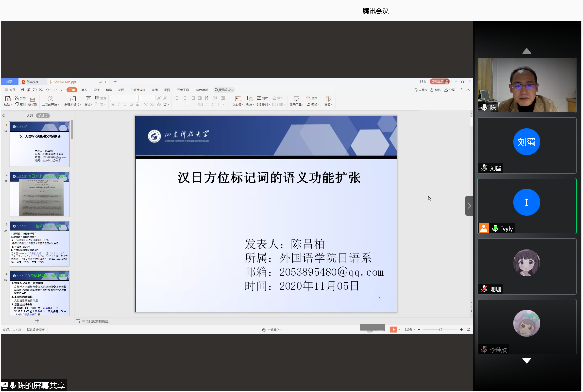Viewport: 583px width, 392px height.
Task: Switch slide panel to Outline (大纲) view
Action: tap(29, 115)
